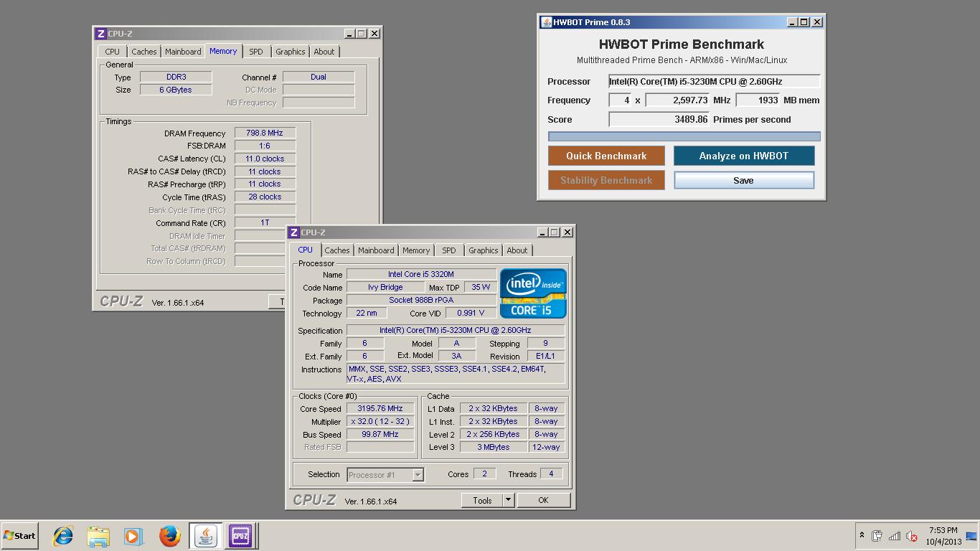
Task: Click the FSB:DRAM value 1:6
Action: coord(265,146)
